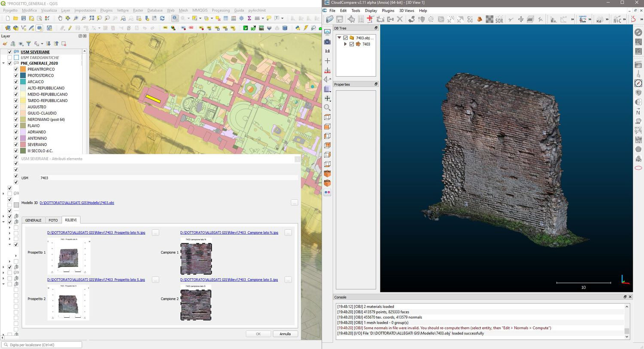
Task: Click the QGIS Pan Map hand tool
Action: tap(60, 18)
